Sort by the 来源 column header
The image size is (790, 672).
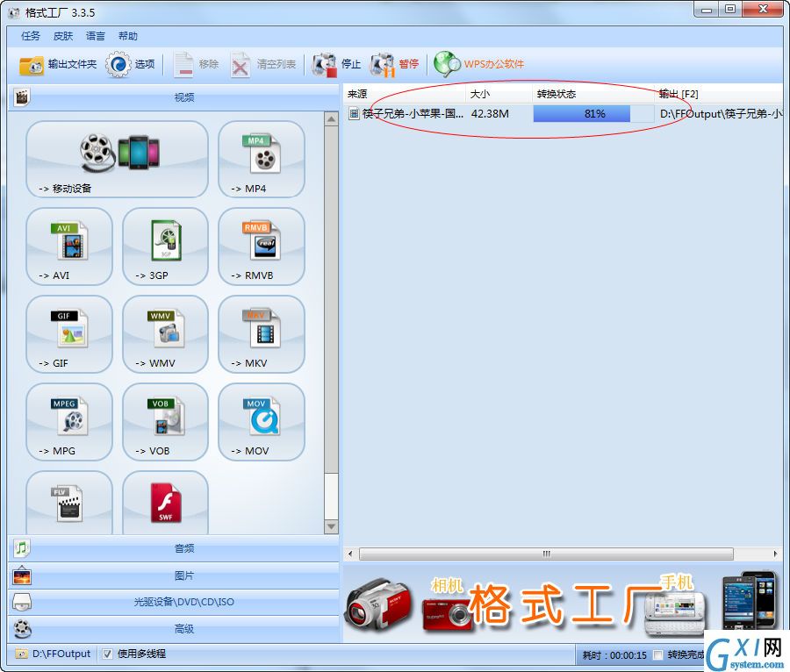(405, 94)
